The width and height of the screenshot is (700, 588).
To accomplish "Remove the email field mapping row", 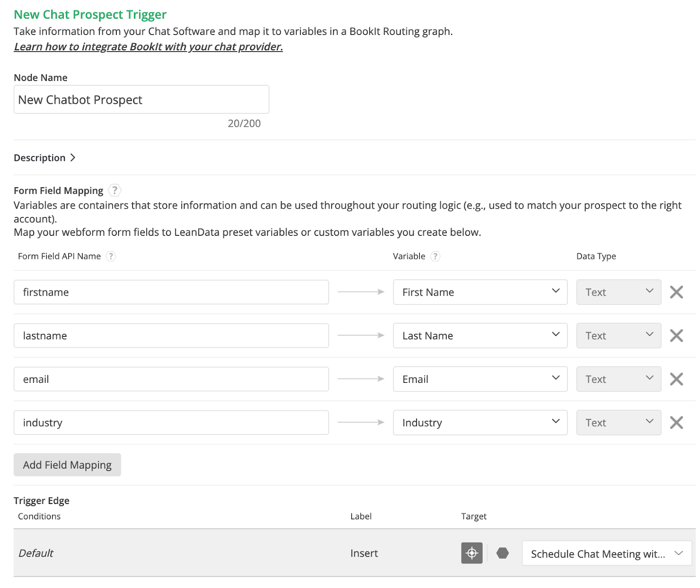I will pyautogui.click(x=676, y=379).
